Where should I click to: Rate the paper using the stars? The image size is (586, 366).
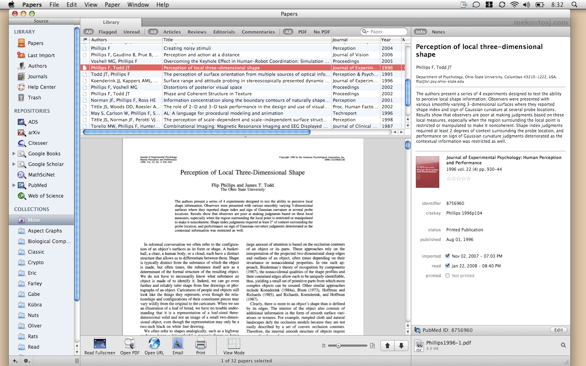[458, 179]
